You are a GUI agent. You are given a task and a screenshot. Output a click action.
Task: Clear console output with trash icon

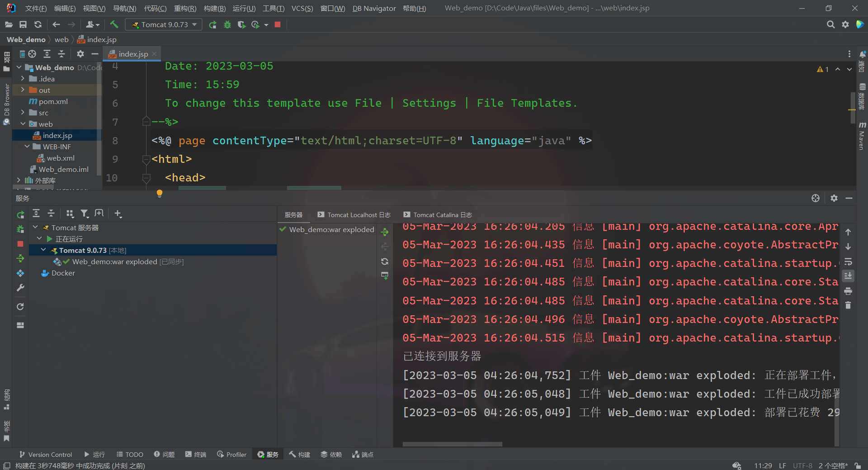[848, 305]
